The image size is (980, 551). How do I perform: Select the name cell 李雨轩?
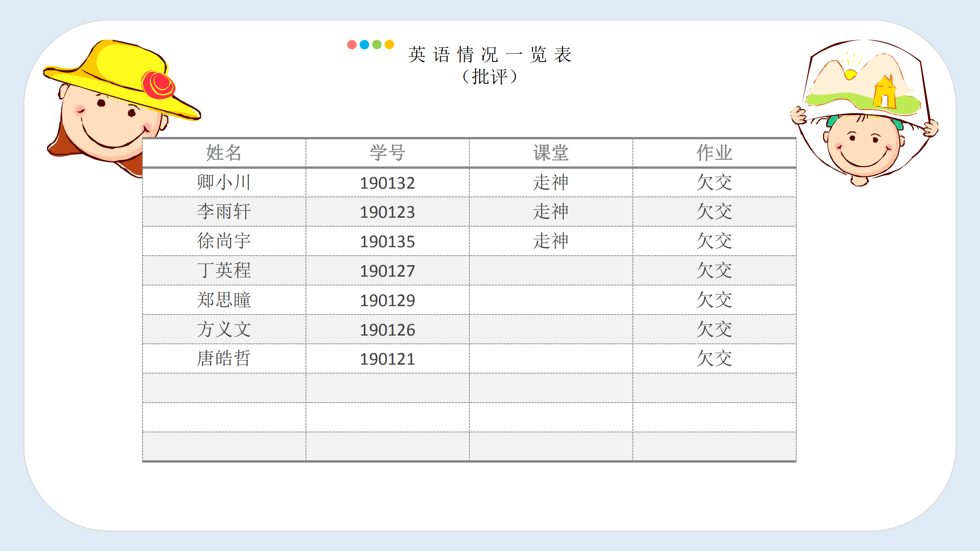click(224, 212)
